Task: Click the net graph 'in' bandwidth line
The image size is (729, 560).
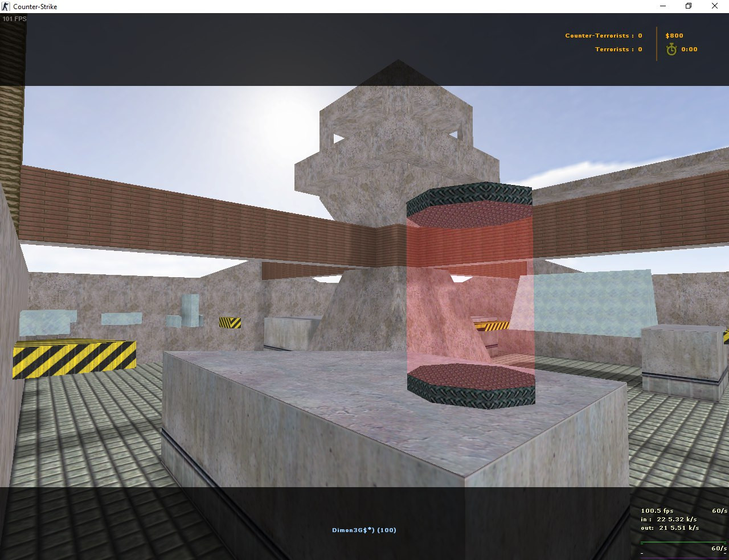Action: (669, 519)
